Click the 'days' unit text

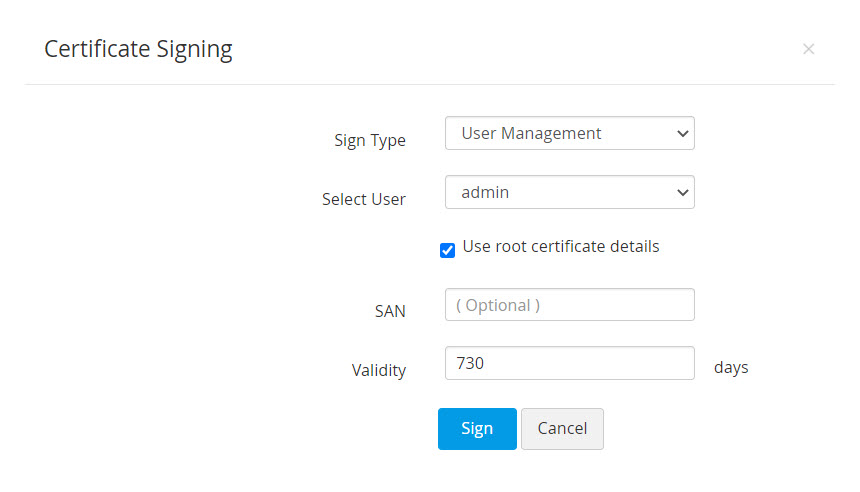coord(731,367)
